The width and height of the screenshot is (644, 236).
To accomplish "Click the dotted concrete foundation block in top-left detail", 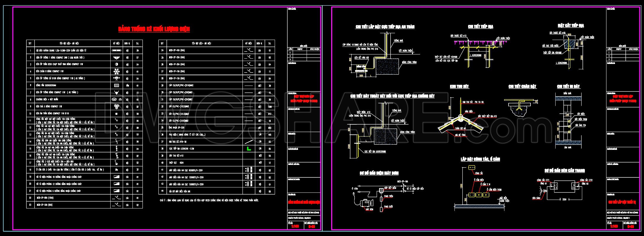I will point(388,67).
